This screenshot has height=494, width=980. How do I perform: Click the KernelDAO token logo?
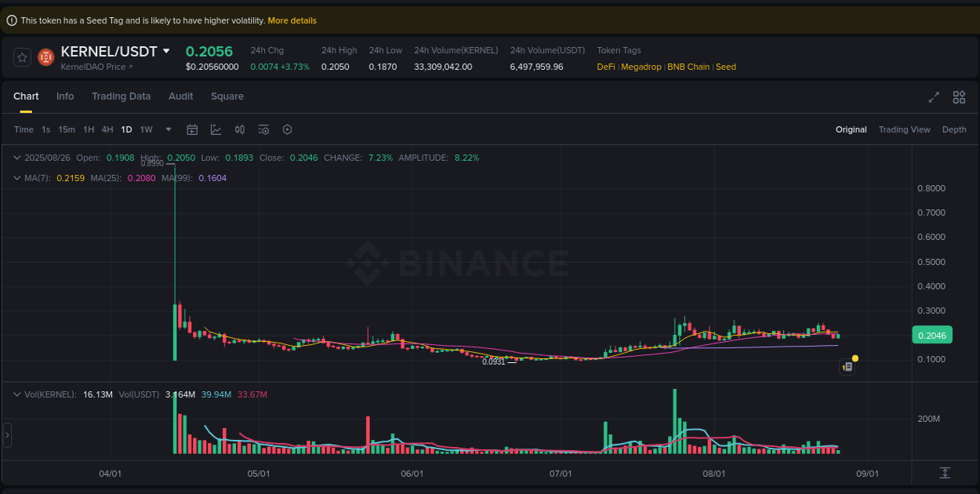click(45, 56)
